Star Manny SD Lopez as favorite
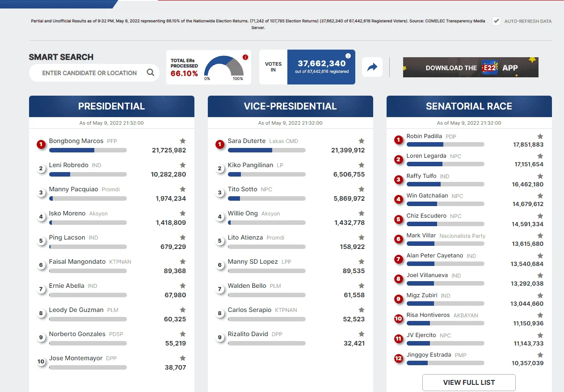Image resolution: width=564 pixels, height=392 pixels. [362, 261]
